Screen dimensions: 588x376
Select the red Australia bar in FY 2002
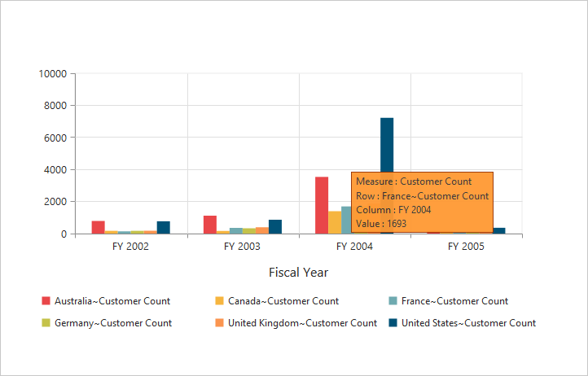pyautogui.click(x=99, y=227)
